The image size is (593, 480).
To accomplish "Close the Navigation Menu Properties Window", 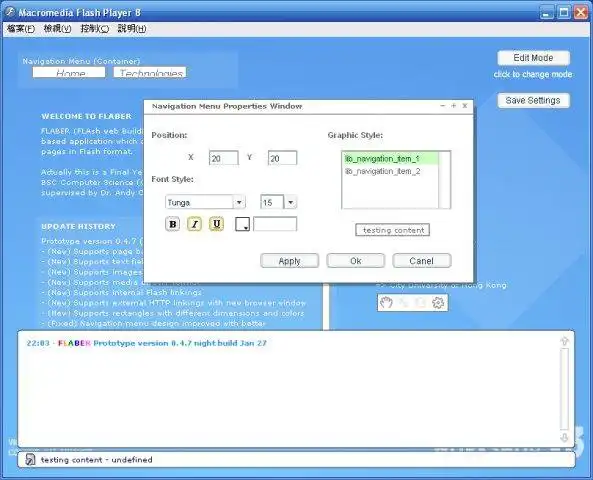I will 465,106.
